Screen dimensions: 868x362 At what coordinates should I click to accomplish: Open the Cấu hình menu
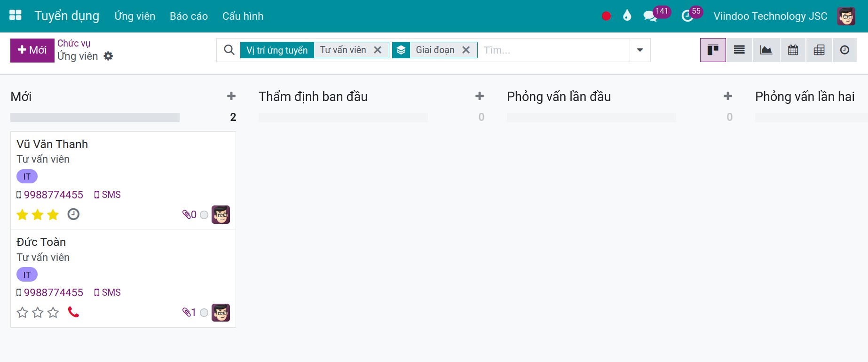[x=243, y=16]
